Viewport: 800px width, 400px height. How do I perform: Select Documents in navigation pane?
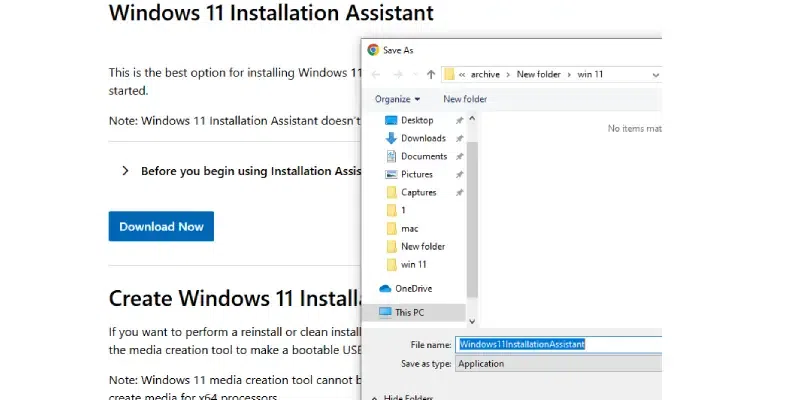(x=423, y=156)
